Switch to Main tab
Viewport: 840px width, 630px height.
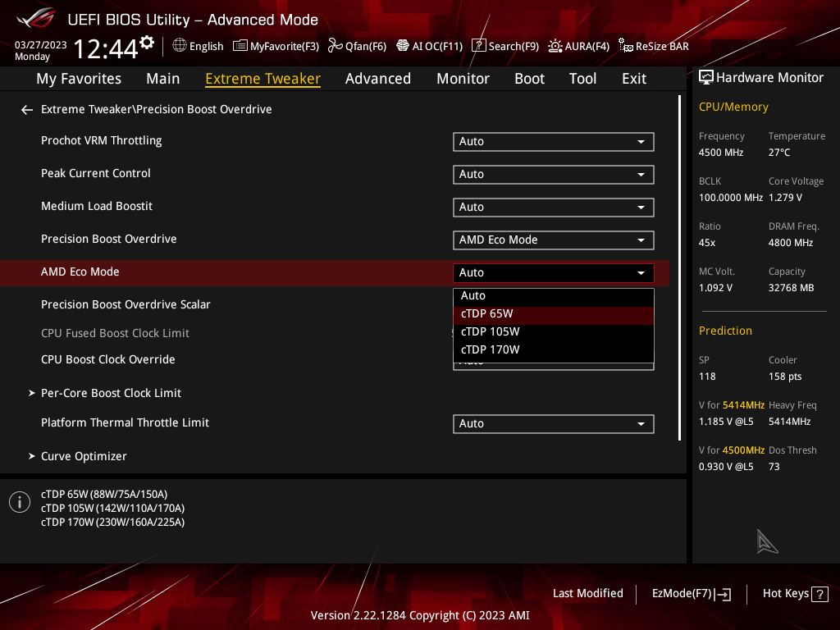163,79
